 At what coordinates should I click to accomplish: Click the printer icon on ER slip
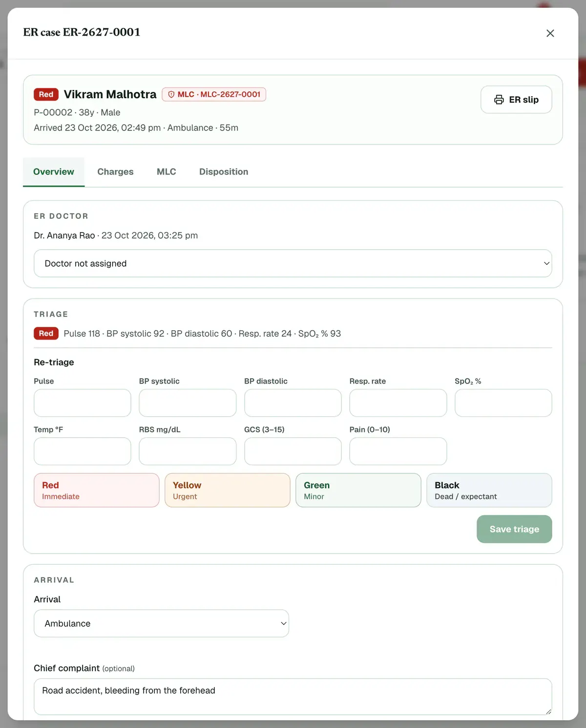tap(499, 100)
